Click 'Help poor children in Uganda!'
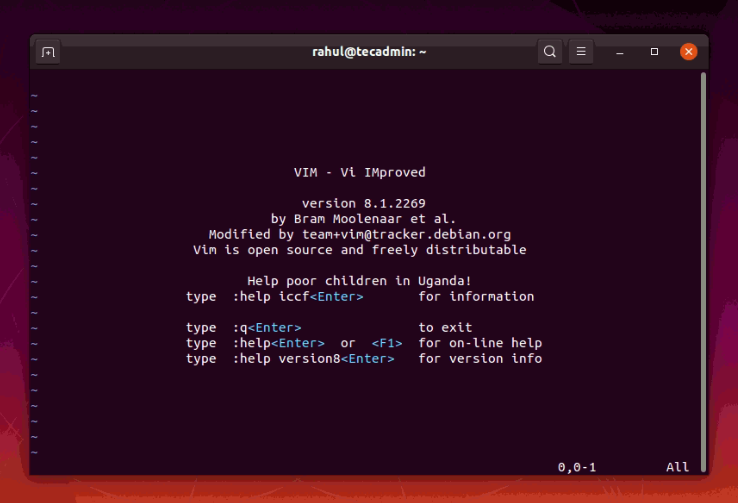 click(359, 281)
